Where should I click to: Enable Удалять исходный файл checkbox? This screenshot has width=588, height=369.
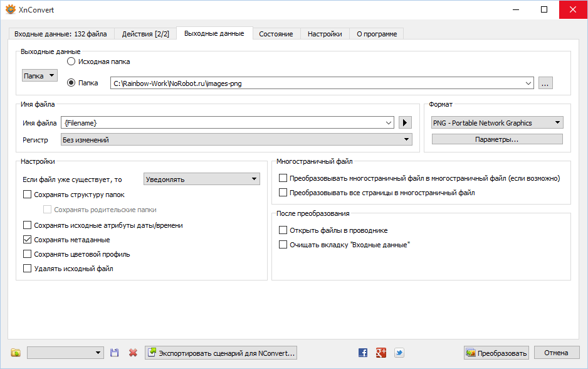[x=27, y=269]
